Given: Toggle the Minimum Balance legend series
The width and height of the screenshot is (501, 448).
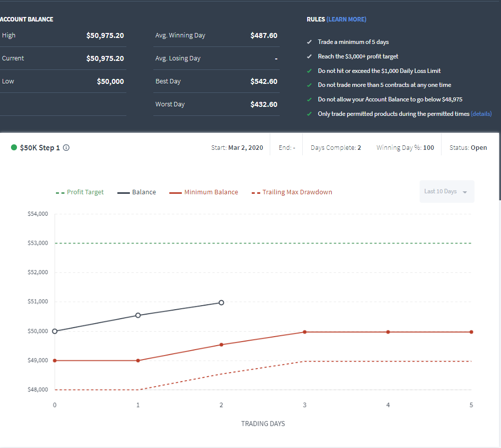Looking at the screenshot, I should click(203, 192).
